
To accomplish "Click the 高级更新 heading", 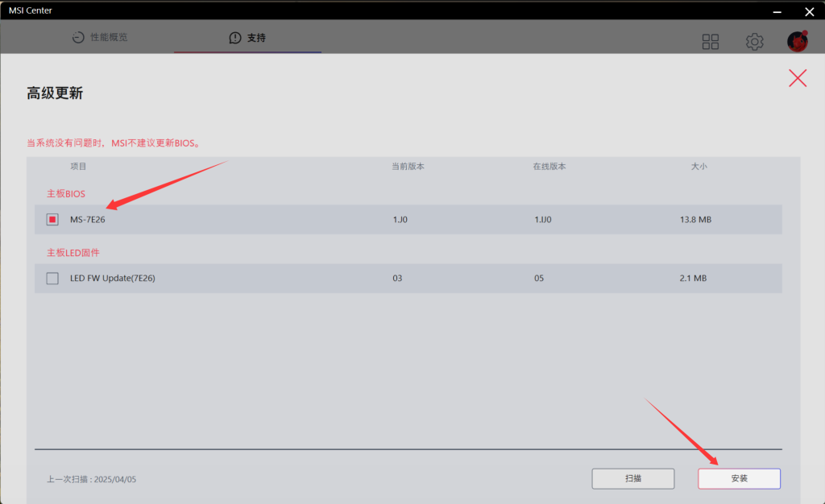I will [x=55, y=93].
